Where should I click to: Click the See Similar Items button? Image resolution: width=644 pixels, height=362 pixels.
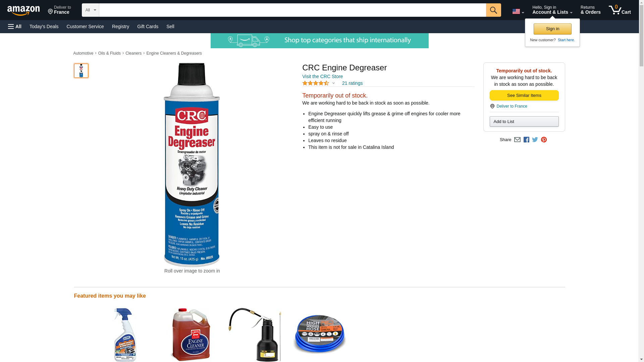[x=524, y=96]
